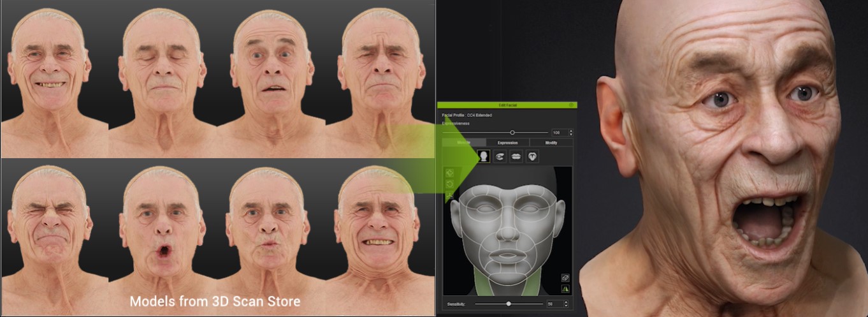Click the 'Facial Profile : CC4 Extended' label
The image size is (868, 317).
click(467, 115)
